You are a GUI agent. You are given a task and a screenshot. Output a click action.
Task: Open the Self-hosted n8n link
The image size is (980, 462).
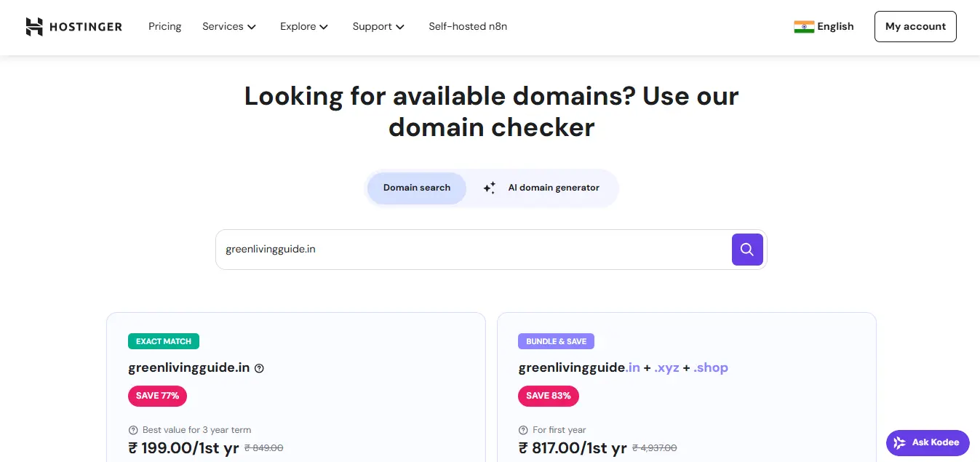pos(468,27)
